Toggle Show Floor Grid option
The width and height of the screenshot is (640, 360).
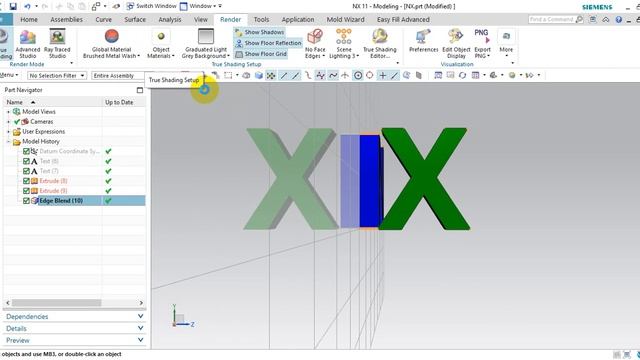pos(261,54)
